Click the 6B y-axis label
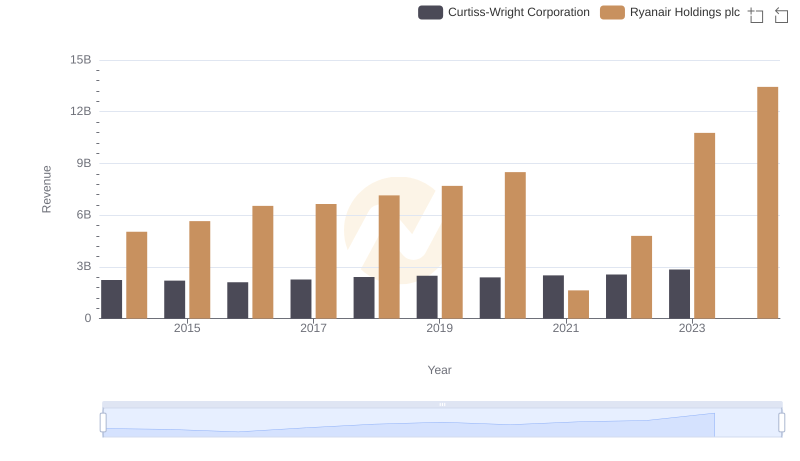The width and height of the screenshot is (800, 461). (x=84, y=215)
